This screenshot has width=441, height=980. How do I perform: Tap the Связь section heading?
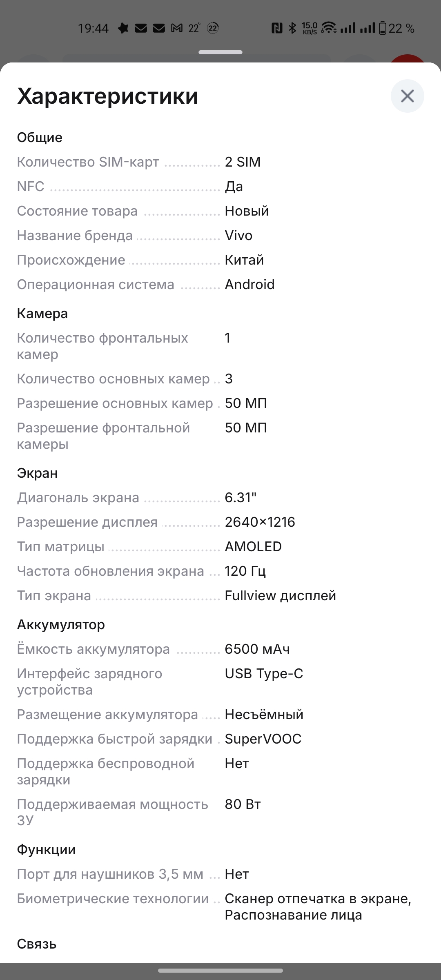point(37,944)
